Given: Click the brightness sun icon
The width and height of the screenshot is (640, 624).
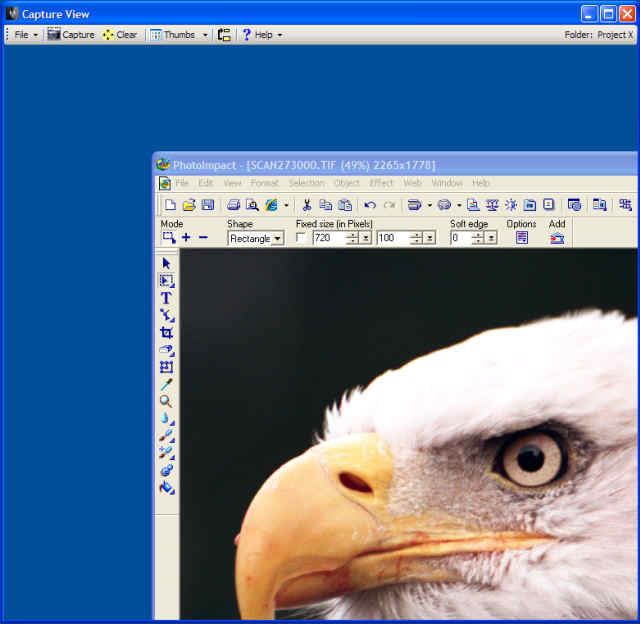Looking at the screenshot, I should tap(511, 204).
